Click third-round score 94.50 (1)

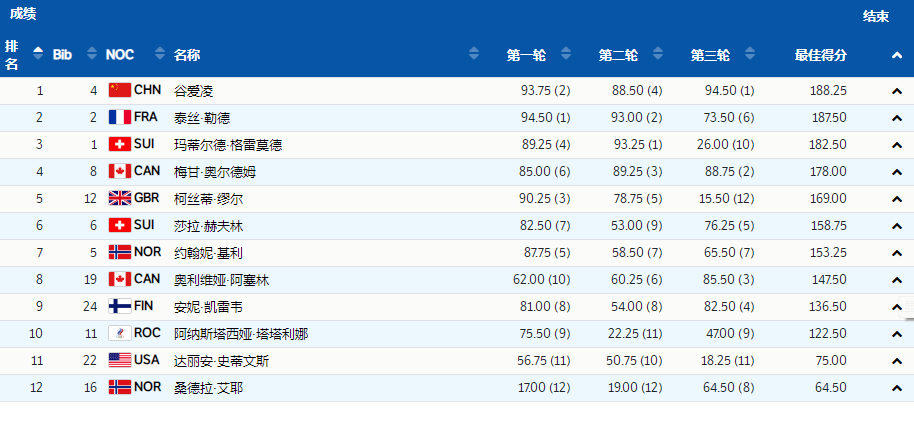tap(729, 91)
